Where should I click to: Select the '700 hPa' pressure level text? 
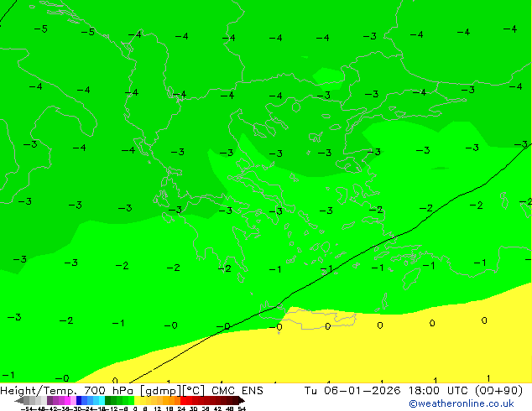(108, 391)
